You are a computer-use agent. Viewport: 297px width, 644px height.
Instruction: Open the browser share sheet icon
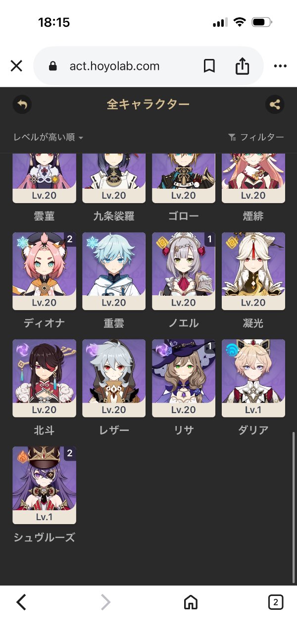242,66
